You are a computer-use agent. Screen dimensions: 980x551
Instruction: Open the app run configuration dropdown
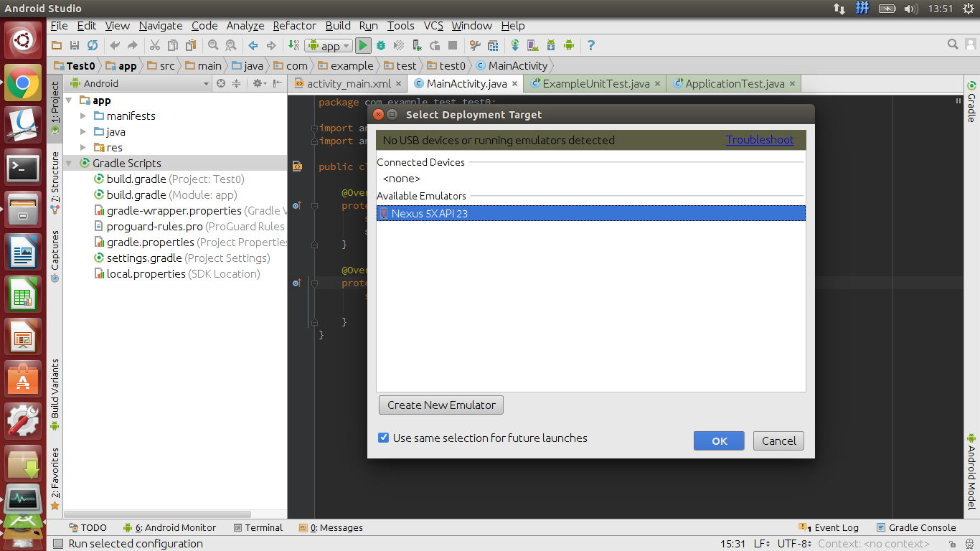tap(329, 45)
